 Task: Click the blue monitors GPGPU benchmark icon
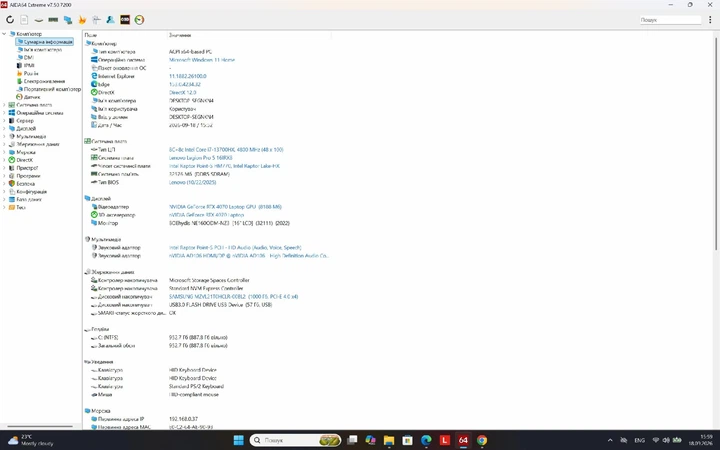(x=68, y=20)
